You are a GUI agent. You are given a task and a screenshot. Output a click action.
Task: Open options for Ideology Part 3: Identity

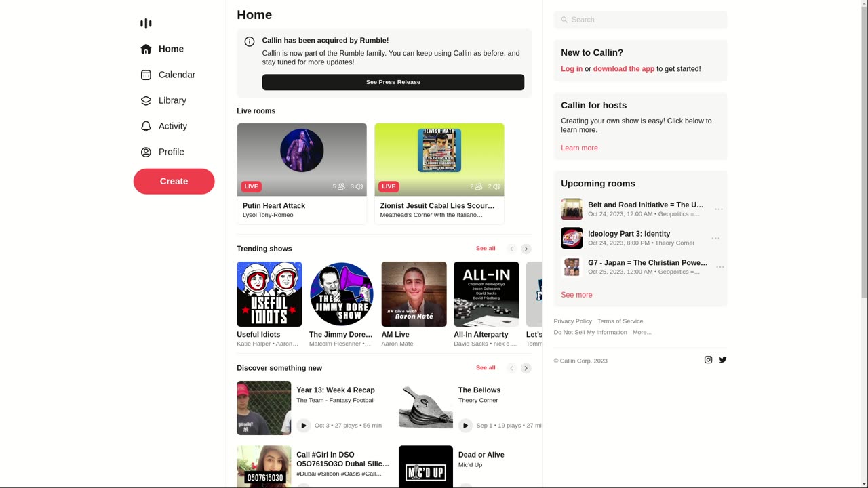click(x=715, y=239)
